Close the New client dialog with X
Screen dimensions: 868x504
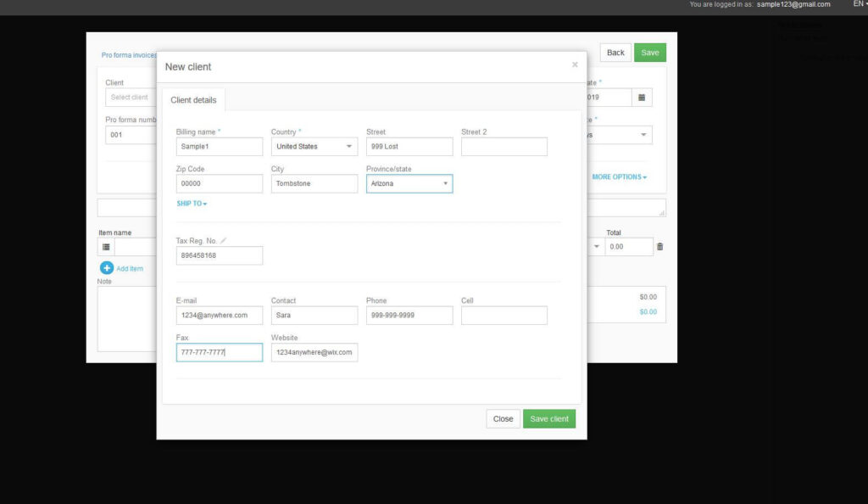coord(575,64)
